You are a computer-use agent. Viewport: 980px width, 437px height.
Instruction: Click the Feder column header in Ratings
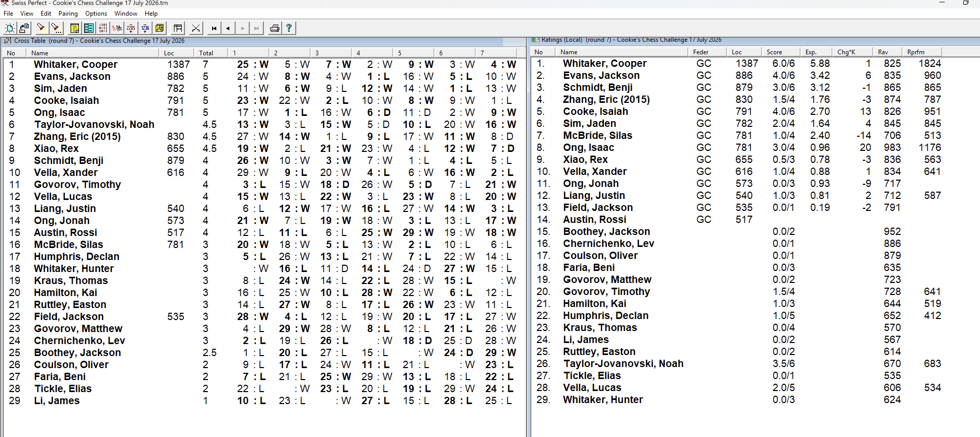point(707,52)
